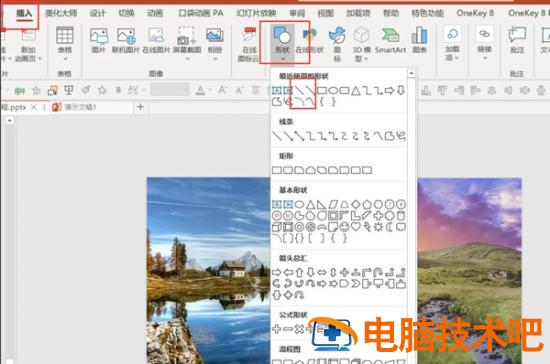Pick the oval shape in recently used shapes

click(333, 91)
